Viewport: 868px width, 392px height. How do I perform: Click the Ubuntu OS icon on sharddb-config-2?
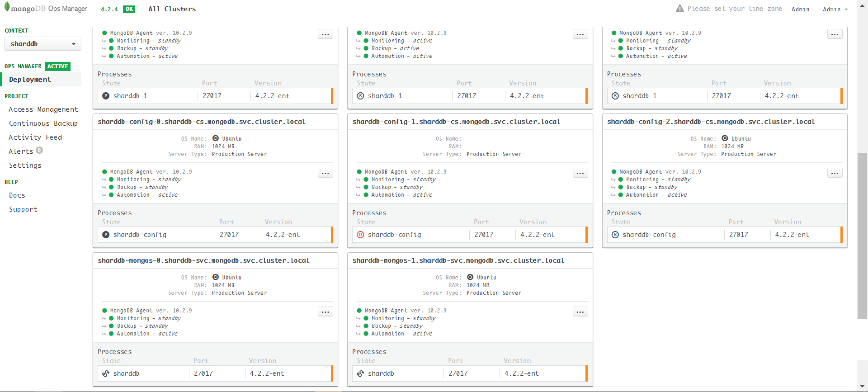[725, 138]
